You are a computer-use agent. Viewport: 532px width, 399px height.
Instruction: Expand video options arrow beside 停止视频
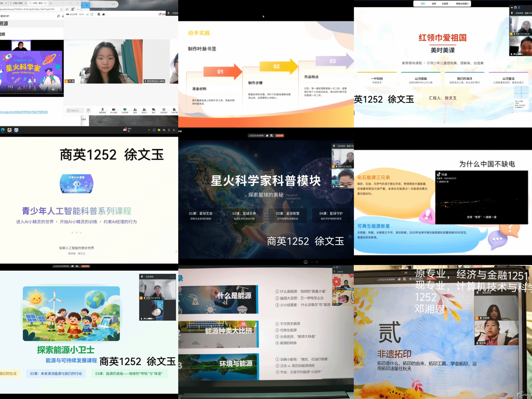(x=118, y=110)
